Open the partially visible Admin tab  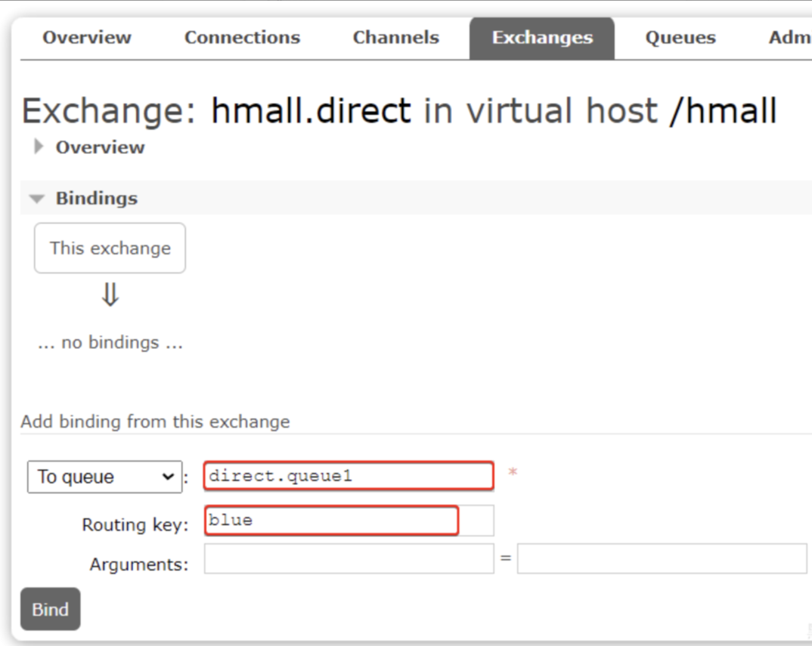790,38
